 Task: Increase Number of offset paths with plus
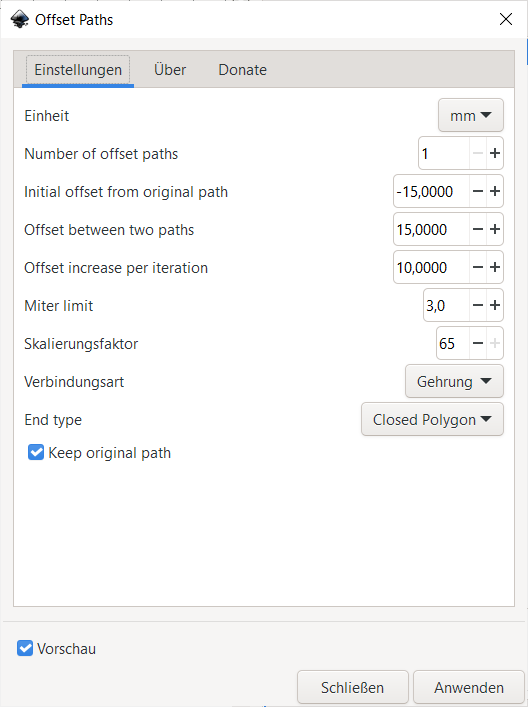click(495, 153)
